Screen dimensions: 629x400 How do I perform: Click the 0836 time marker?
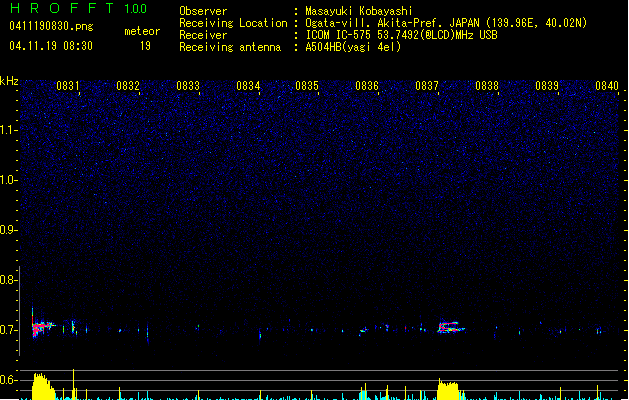point(367,86)
